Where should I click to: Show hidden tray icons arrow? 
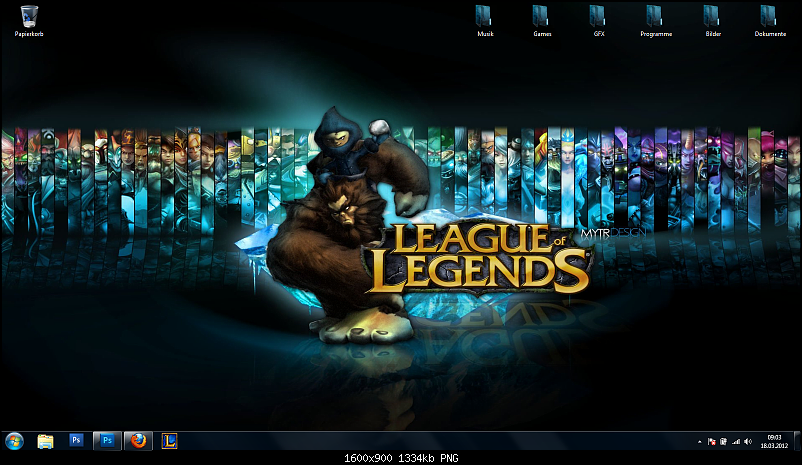(699, 441)
